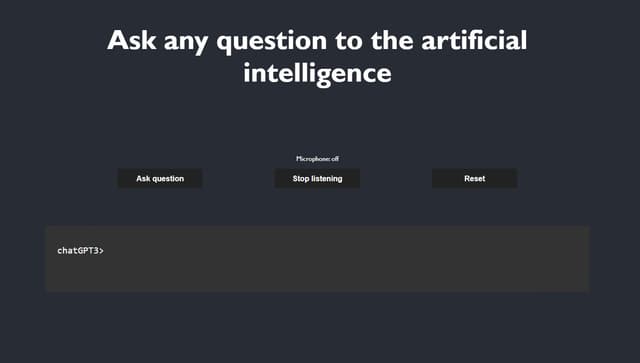
Task: Click the chatGPT3> prompt text
Action: click(x=80, y=251)
